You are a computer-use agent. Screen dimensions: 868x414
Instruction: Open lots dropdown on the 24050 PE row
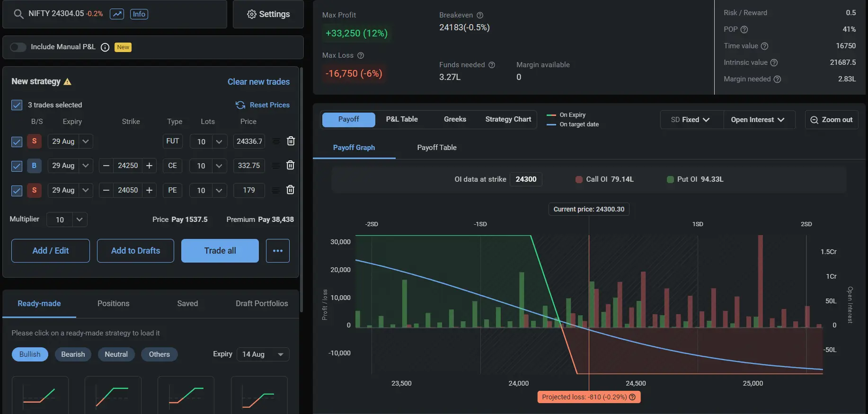pyautogui.click(x=219, y=190)
